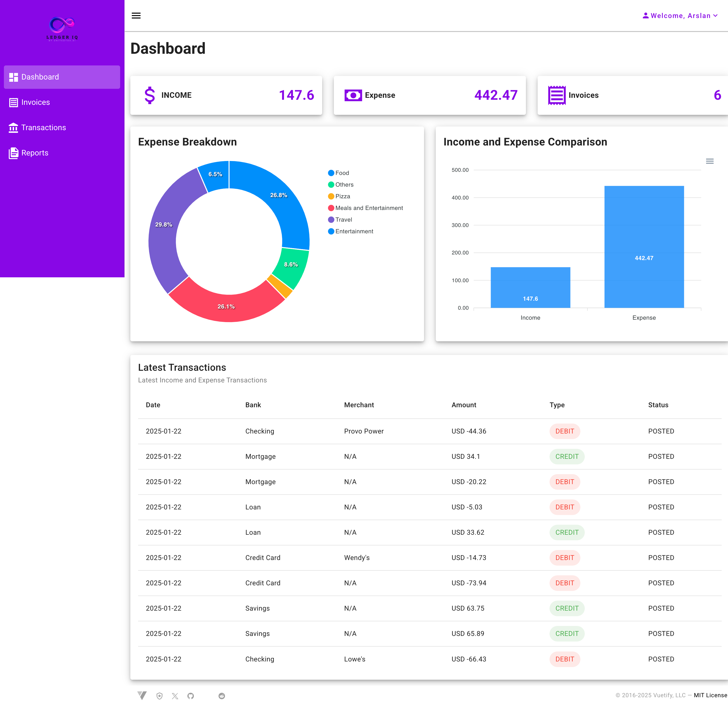Click the Income dollar sign icon

[x=150, y=95]
